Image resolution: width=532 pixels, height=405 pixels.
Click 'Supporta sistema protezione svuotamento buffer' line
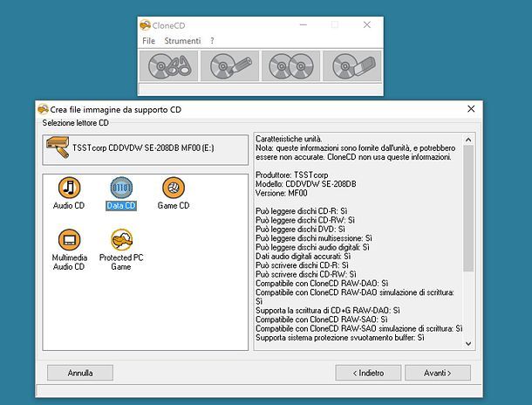[x=340, y=338]
